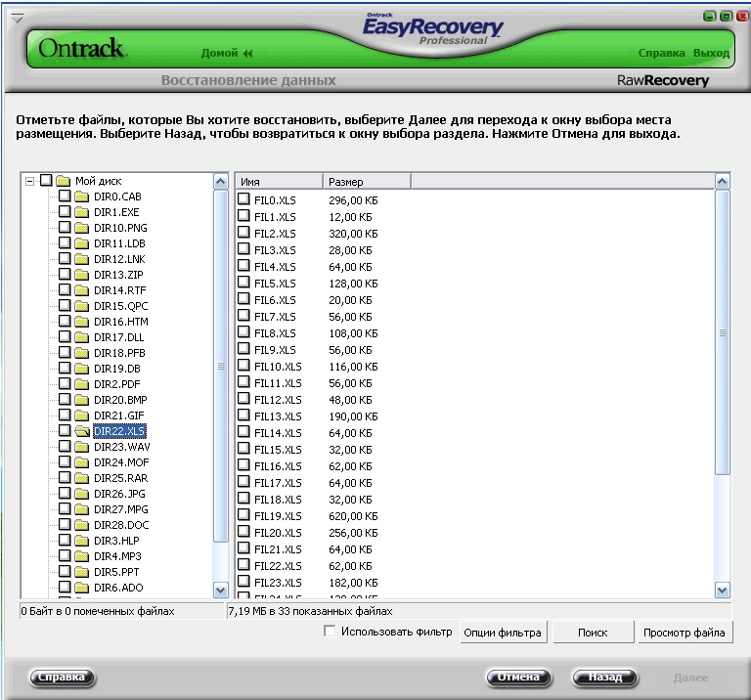Go back with the Назад button
This screenshot has width=751, height=700.
(x=605, y=677)
